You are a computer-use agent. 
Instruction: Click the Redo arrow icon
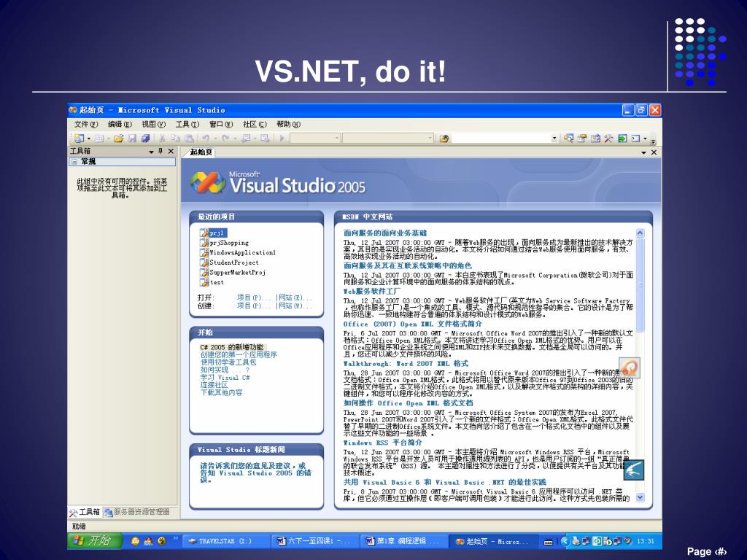225,138
